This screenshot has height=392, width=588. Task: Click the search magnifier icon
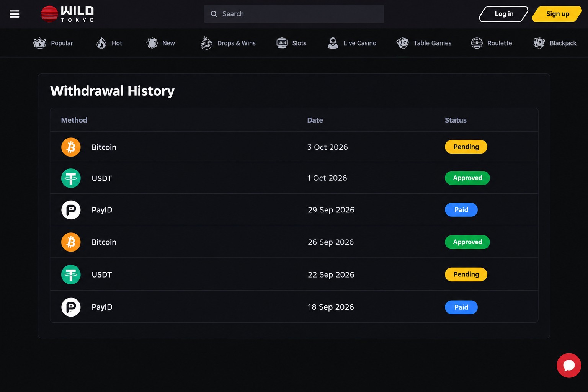click(x=214, y=14)
